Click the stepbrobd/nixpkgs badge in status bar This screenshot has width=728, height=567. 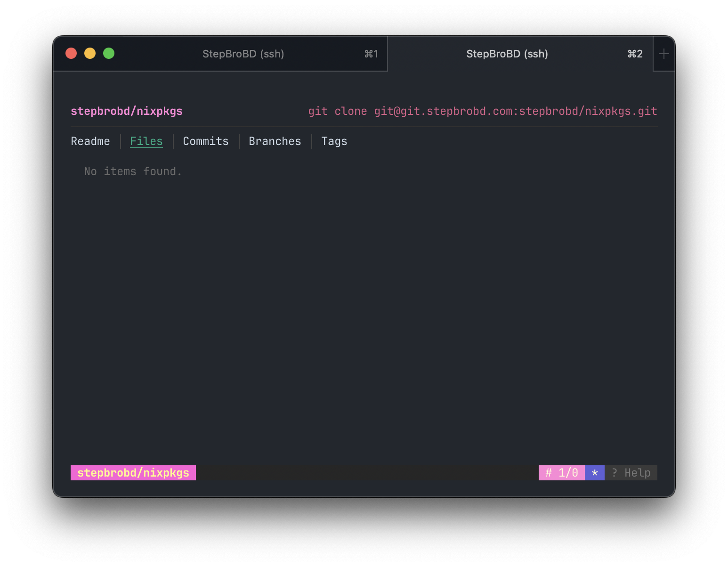pyautogui.click(x=133, y=472)
